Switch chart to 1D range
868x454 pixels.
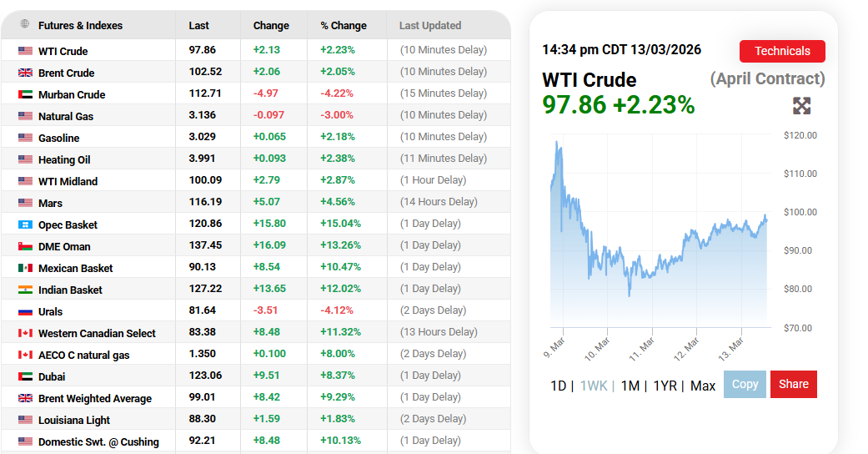(558, 386)
